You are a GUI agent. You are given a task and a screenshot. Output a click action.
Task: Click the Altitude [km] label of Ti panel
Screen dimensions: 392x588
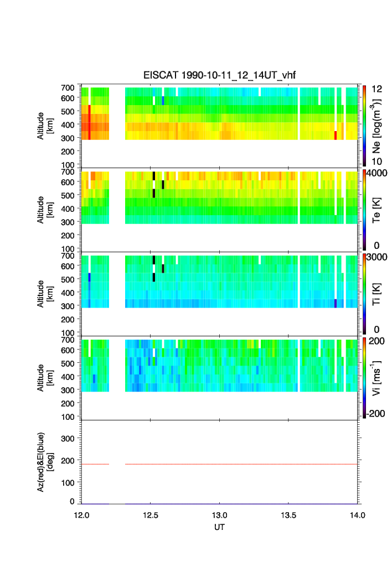45,294
